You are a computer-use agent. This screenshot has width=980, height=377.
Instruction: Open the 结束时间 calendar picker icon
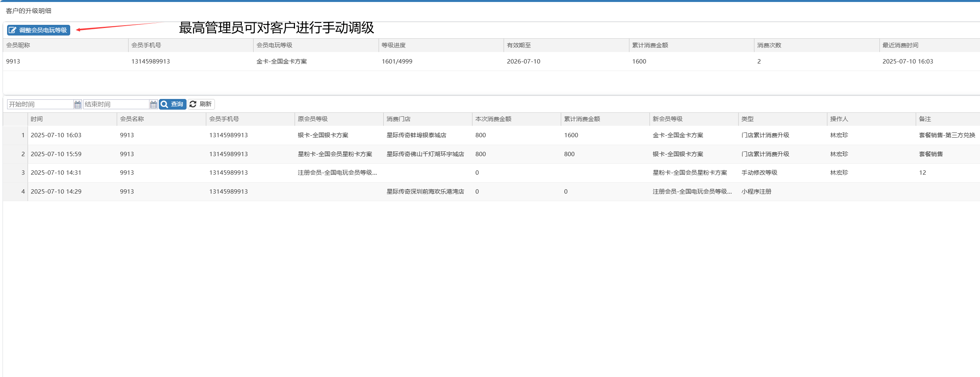153,105
